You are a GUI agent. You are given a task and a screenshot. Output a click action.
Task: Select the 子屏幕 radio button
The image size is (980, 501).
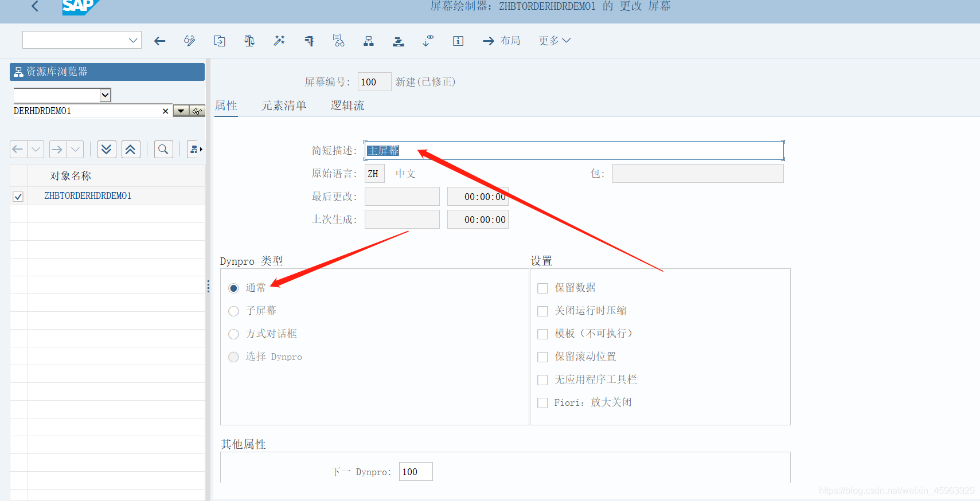[233, 311]
